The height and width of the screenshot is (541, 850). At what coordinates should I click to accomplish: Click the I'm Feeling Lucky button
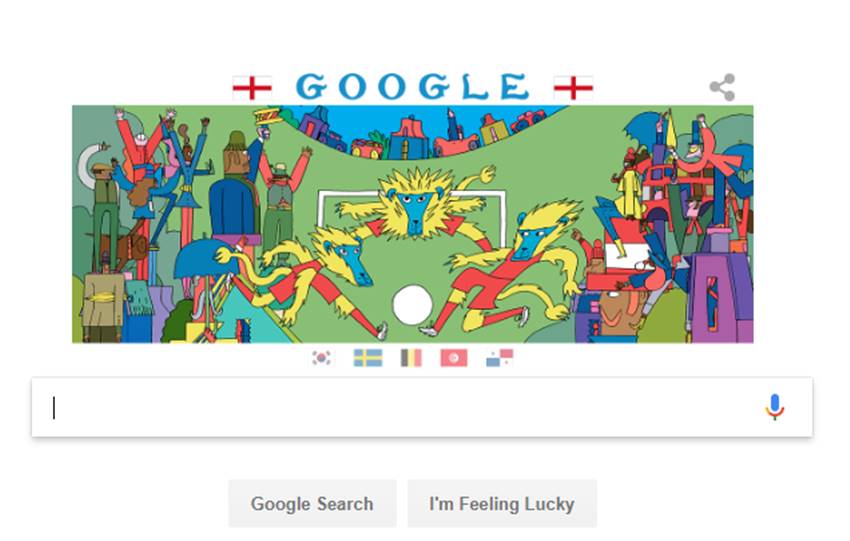pos(502,504)
